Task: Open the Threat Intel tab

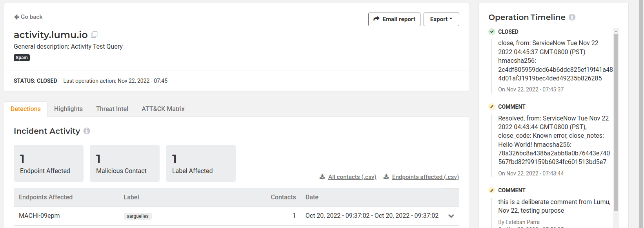Action: [x=112, y=109]
